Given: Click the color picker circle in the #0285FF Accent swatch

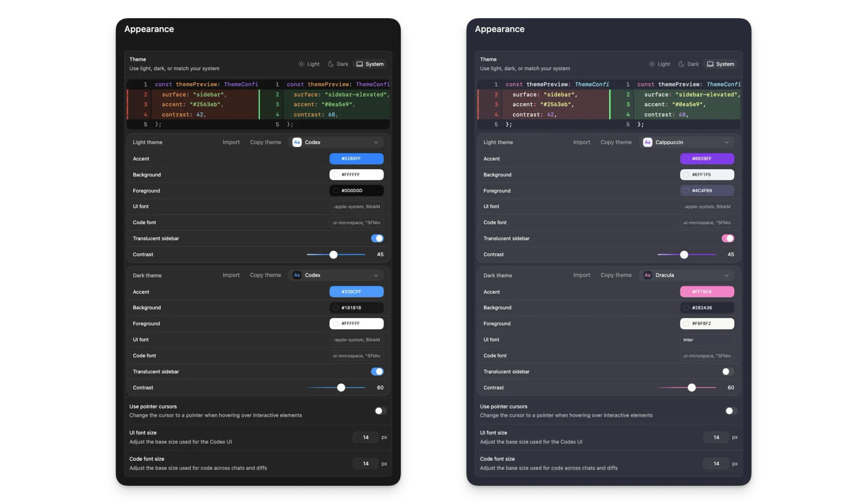Looking at the screenshot, I should (x=336, y=159).
